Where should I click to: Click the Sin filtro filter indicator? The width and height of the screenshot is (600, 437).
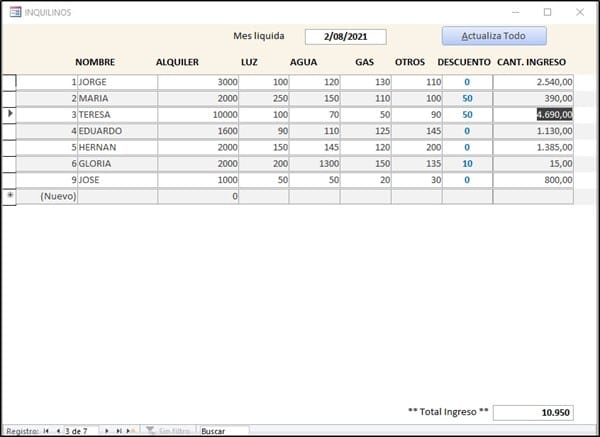[x=167, y=431]
